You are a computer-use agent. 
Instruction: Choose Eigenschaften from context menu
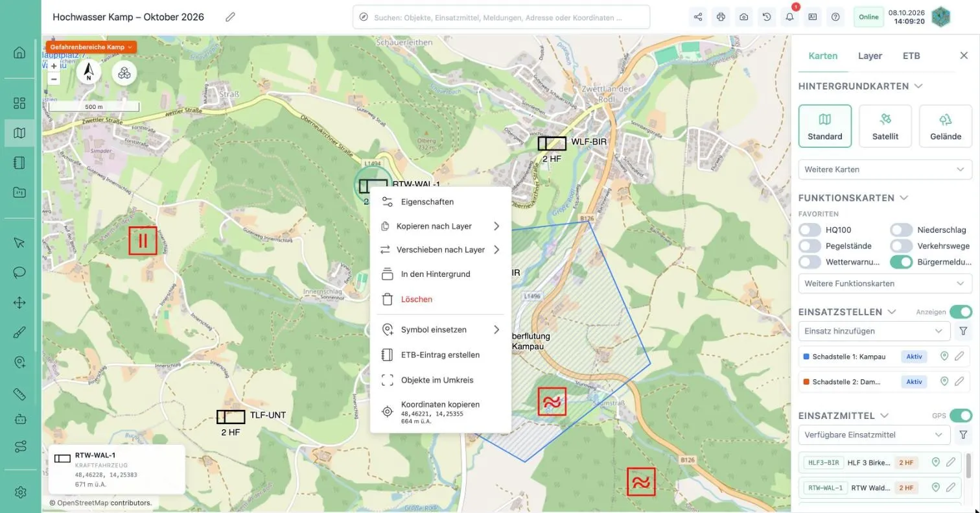click(x=441, y=202)
